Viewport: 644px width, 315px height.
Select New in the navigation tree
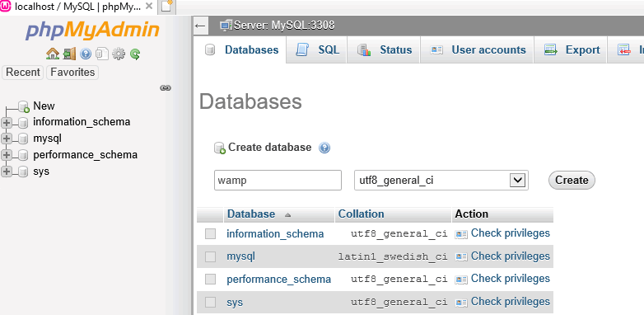click(x=44, y=106)
